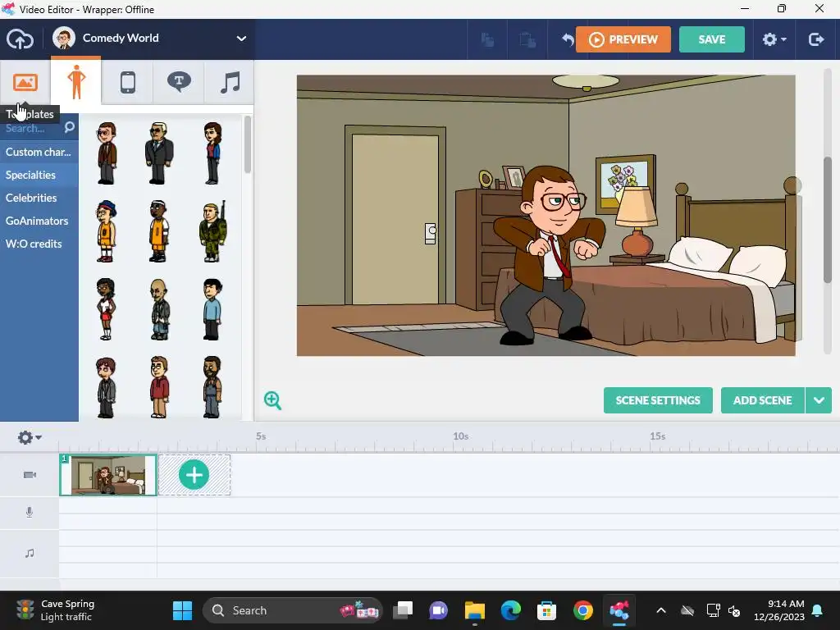
Task: Pick the bald man in gray jacket
Action: coord(159,309)
